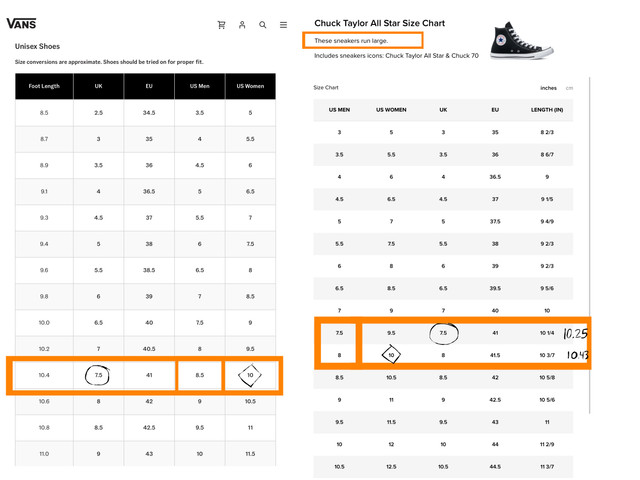The image size is (640, 480).
Task: Click the 'Unisex Shoes' heading
Action: point(37,46)
